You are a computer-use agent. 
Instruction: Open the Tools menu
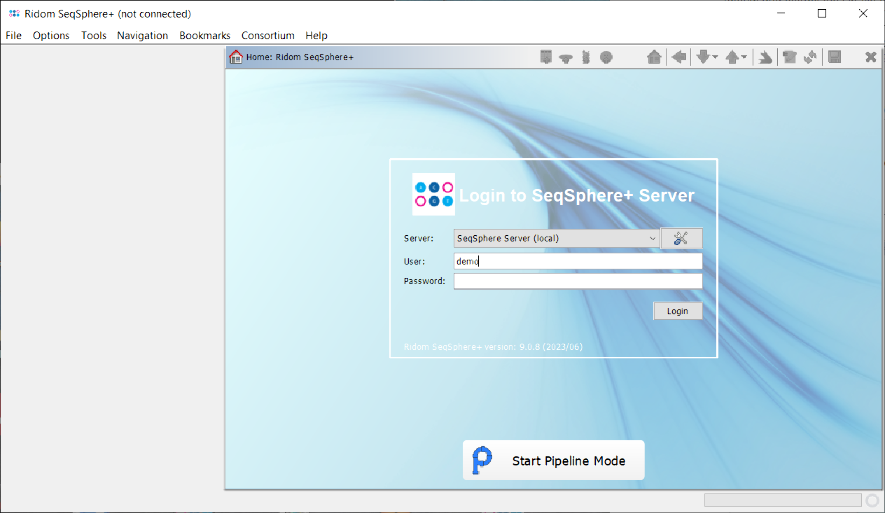(94, 35)
